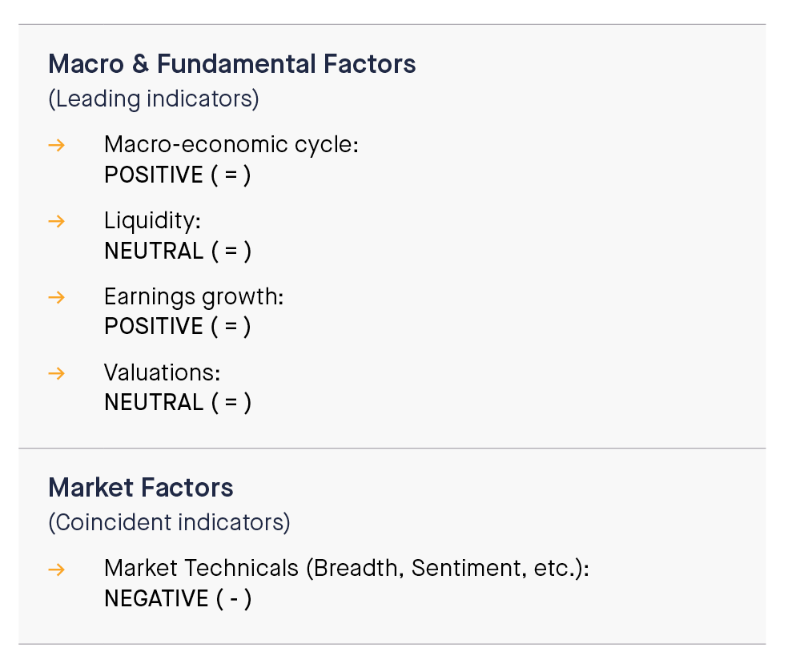Screen dimensions: 808x672
Task: Click the NEGATIVE ( - ) rating text
Action: (x=178, y=599)
